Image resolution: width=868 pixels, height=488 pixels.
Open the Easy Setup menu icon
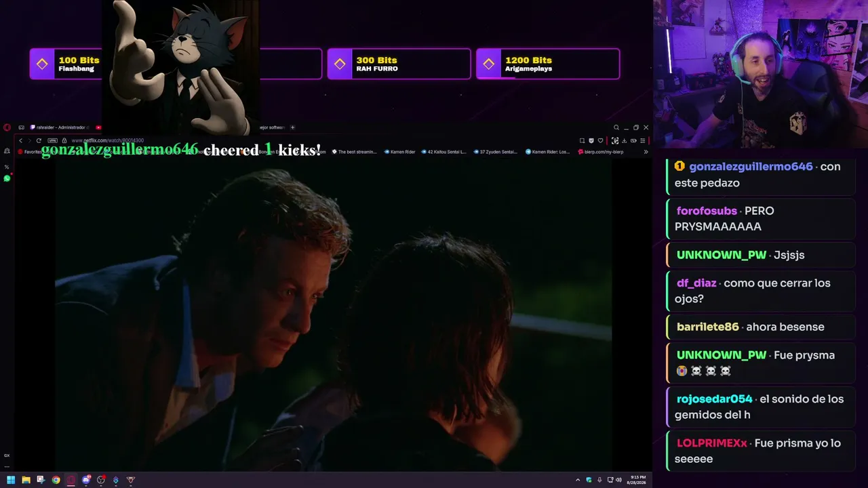click(642, 140)
